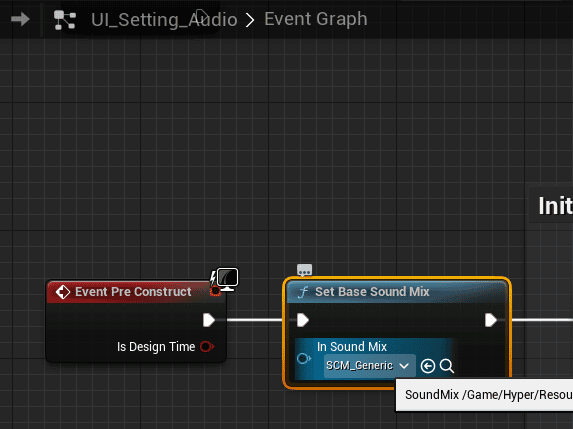Click the Event Pre Construct execution output pin
The image size is (573, 429).
pyautogui.click(x=209, y=320)
